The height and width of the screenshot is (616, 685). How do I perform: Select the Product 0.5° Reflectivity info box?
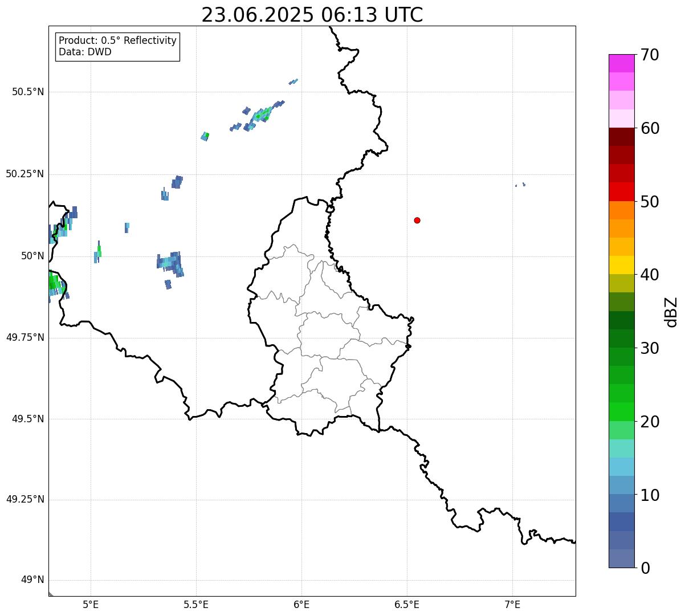(x=117, y=47)
